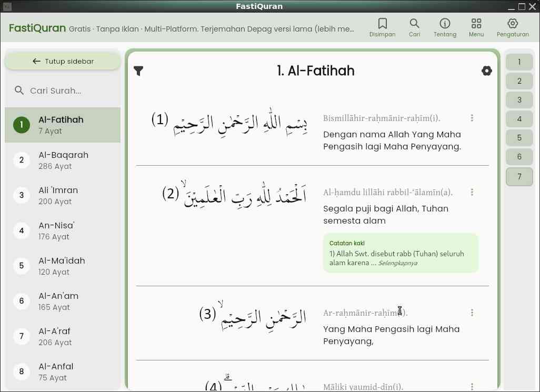Open the three-dot menu on ayat 2
The height and width of the screenshot is (392, 540).
[472, 193]
